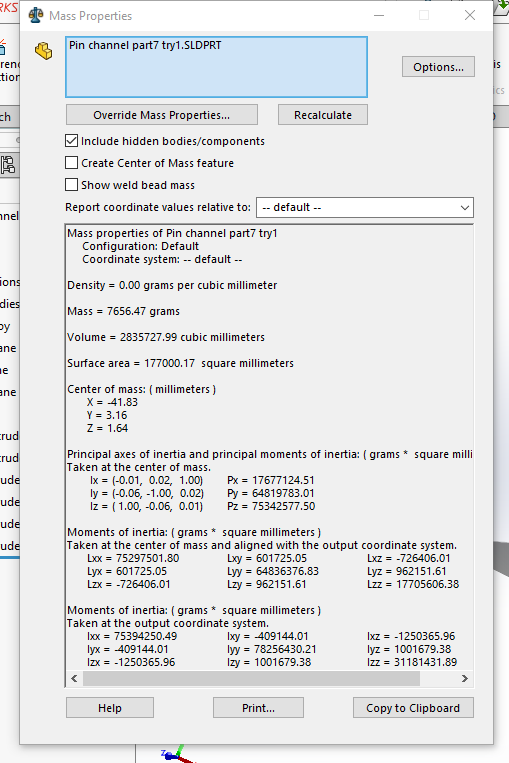Click the Ixx = 75394250.49 value

point(132,636)
